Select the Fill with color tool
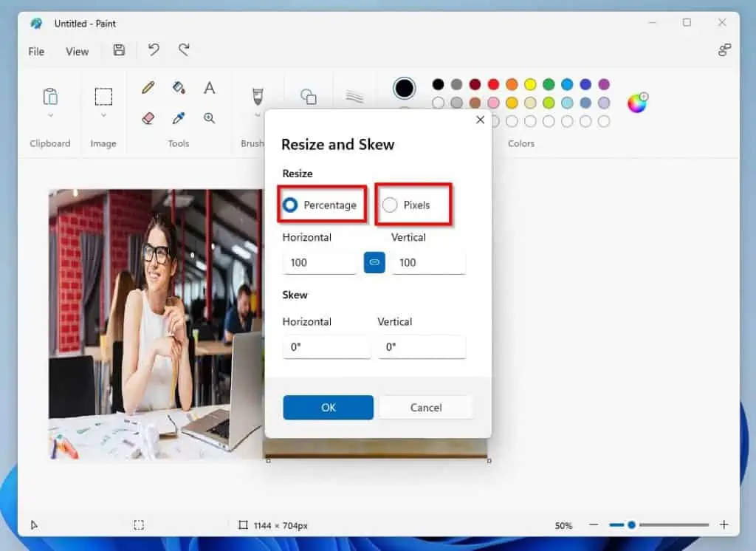The image size is (756, 551). coord(179,87)
